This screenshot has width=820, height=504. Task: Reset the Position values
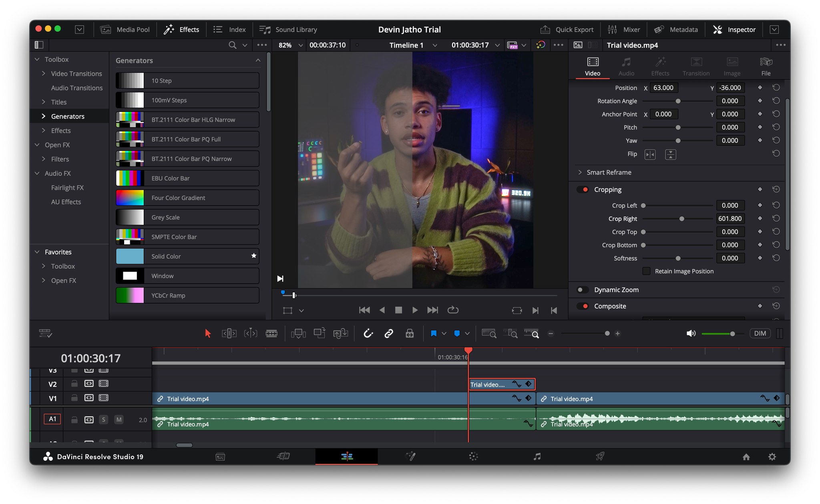click(776, 87)
